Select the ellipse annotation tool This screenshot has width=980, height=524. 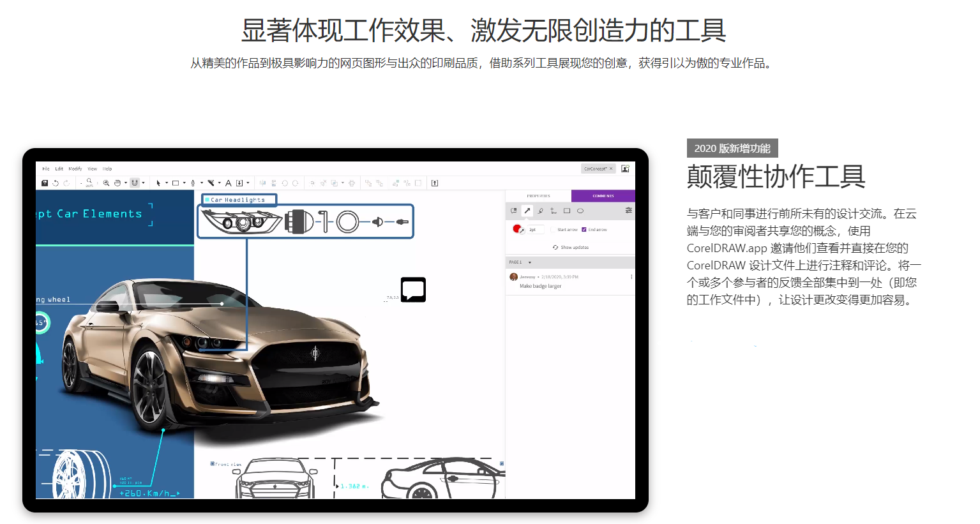click(580, 211)
